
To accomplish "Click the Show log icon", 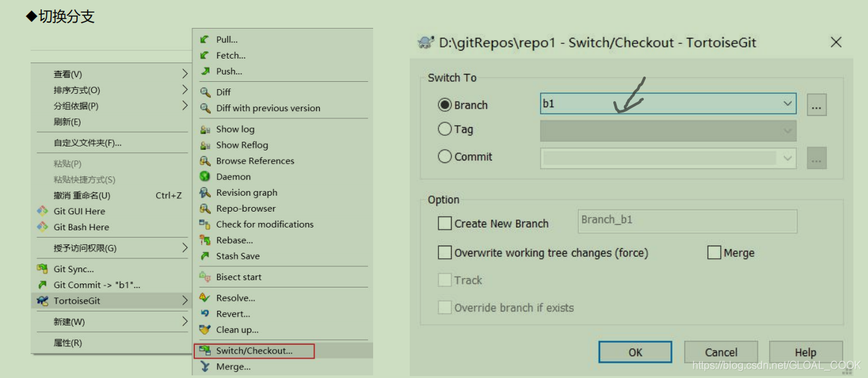I will pyautogui.click(x=205, y=129).
